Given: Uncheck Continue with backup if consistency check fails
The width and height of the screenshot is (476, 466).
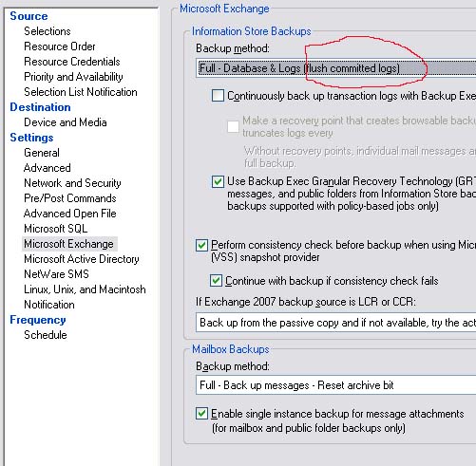Looking at the screenshot, I should 216,281.
